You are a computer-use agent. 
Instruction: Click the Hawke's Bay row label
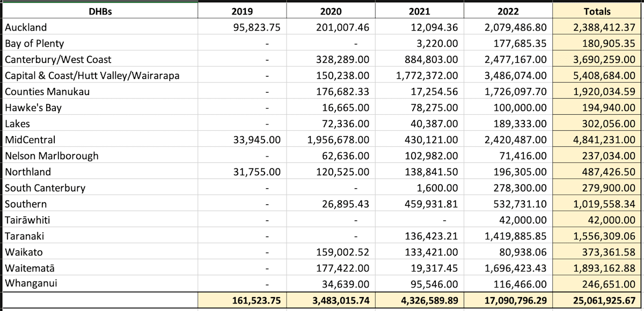point(33,108)
